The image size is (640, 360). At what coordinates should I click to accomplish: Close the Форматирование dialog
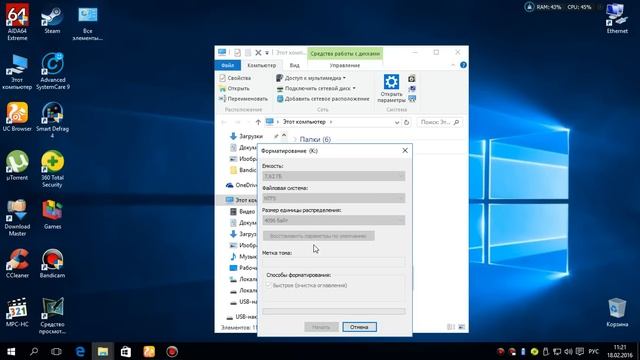[x=405, y=151]
